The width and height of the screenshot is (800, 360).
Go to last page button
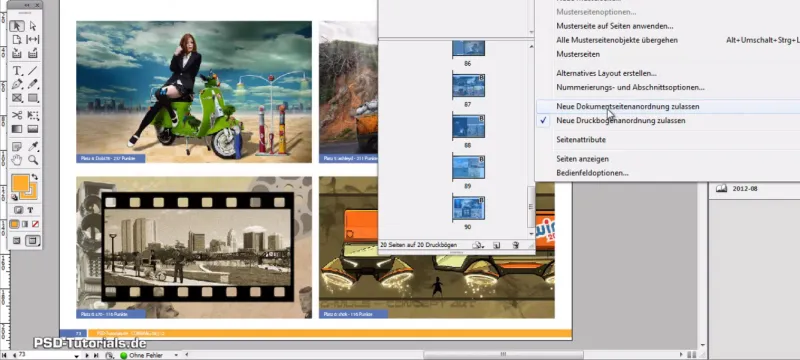tap(96, 355)
